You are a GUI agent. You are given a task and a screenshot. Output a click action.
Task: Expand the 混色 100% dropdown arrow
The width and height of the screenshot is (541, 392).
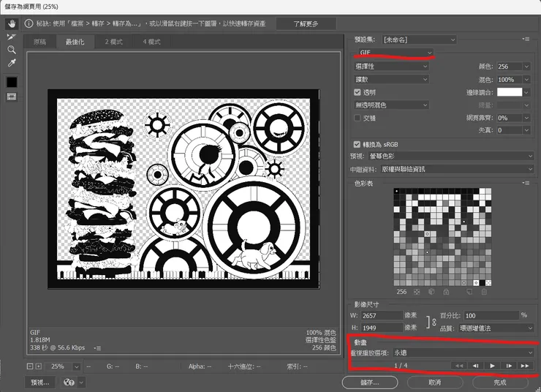pyautogui.click(x=526, y=80)
